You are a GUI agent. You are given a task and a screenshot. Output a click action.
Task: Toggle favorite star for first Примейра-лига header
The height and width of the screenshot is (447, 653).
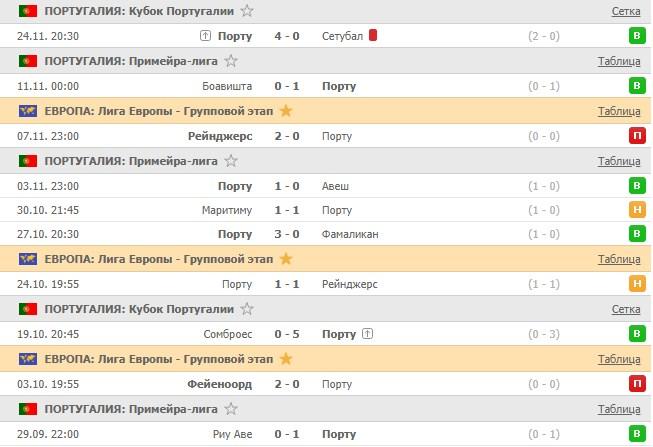[x=231, y=61]
